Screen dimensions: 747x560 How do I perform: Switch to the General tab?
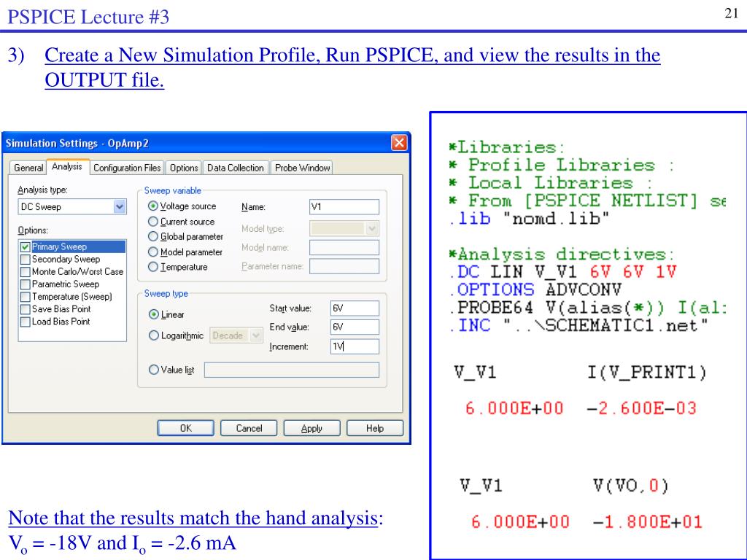point(28,168)
